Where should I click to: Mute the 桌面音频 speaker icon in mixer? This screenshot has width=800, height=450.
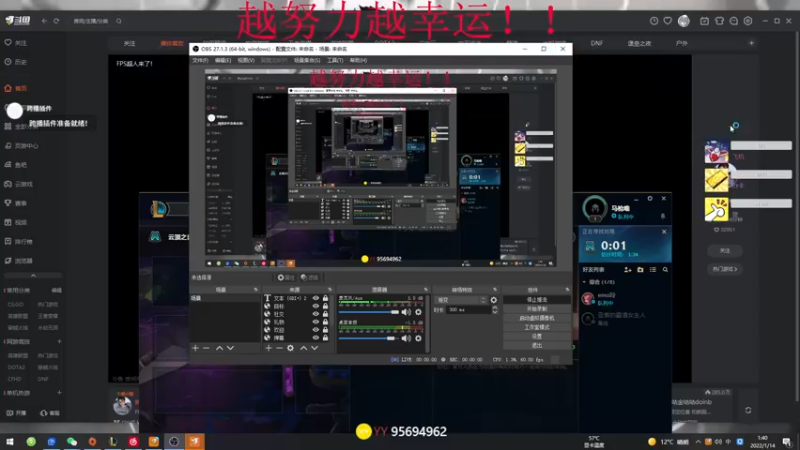pyautogui.click(x=406, y=338)
